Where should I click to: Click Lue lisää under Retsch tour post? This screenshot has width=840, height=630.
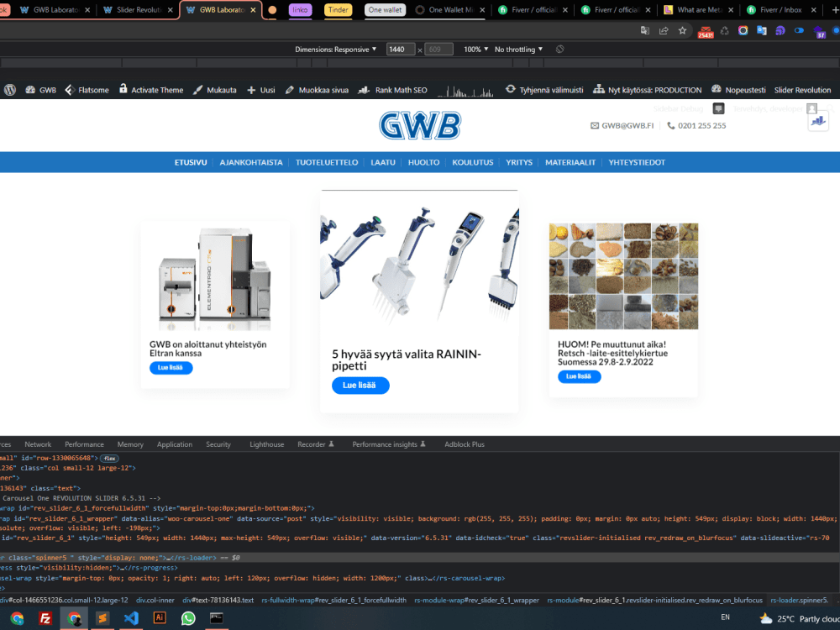coord(579,376)
